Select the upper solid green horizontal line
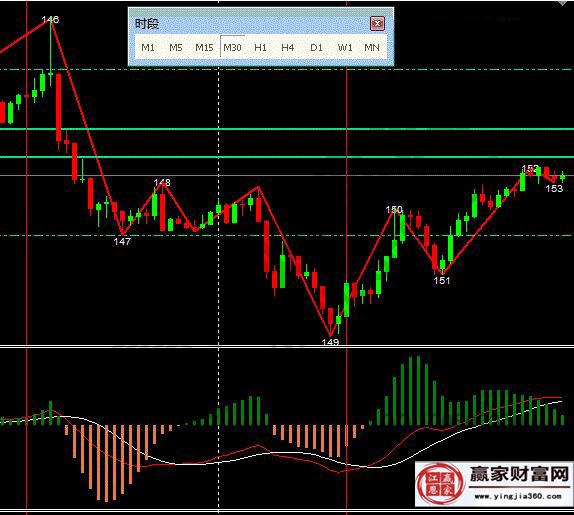 [x=287, y=129]
